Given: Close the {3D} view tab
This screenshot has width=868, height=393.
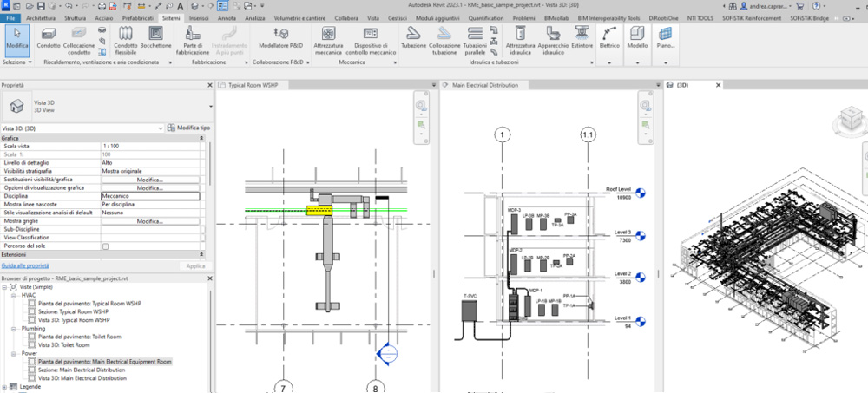Looking at the screenshot, I should (719, 85).
